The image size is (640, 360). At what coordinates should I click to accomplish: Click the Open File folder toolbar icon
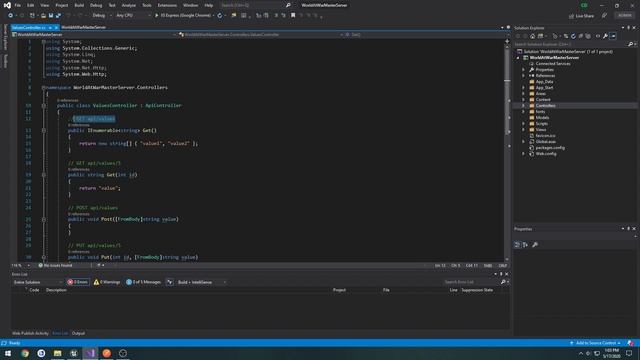pos(43,16)
